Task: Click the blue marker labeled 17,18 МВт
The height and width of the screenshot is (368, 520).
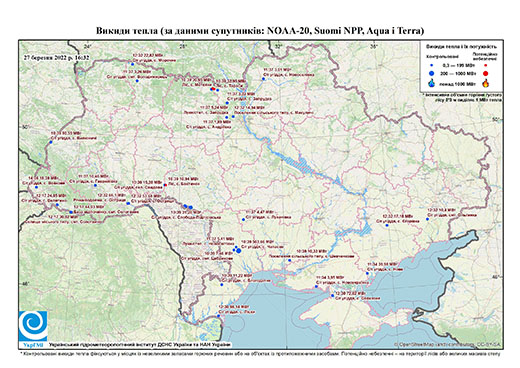Action: pos(387,225)
